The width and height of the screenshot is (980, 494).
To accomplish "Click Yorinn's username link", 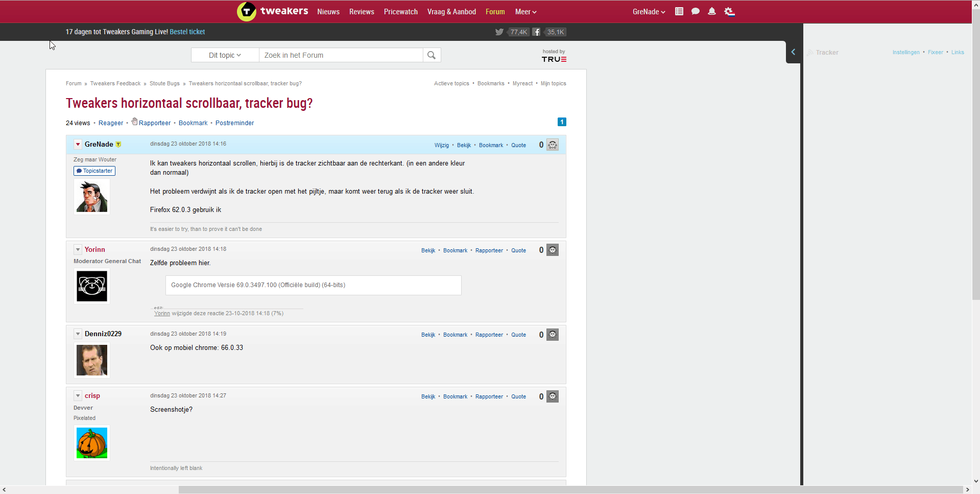I will tap(95, 249).
